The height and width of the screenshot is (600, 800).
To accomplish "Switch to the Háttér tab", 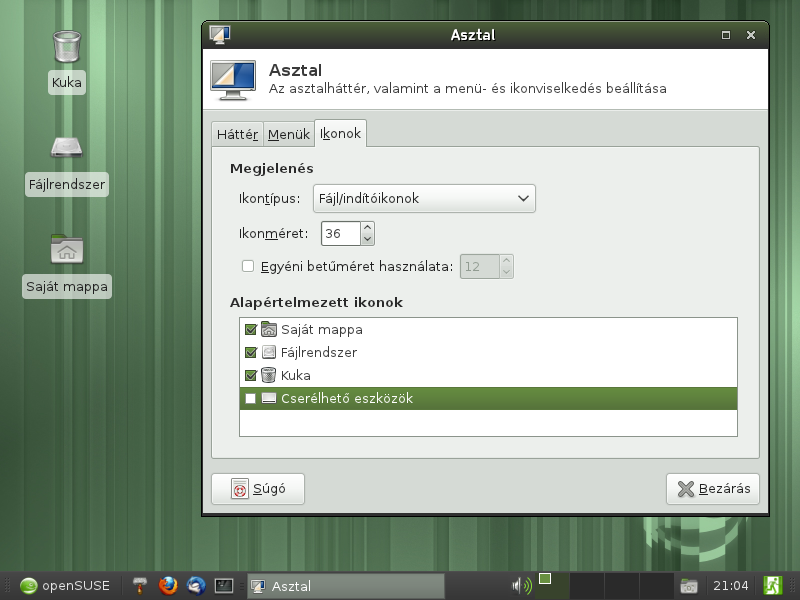I will pos(238,134).
